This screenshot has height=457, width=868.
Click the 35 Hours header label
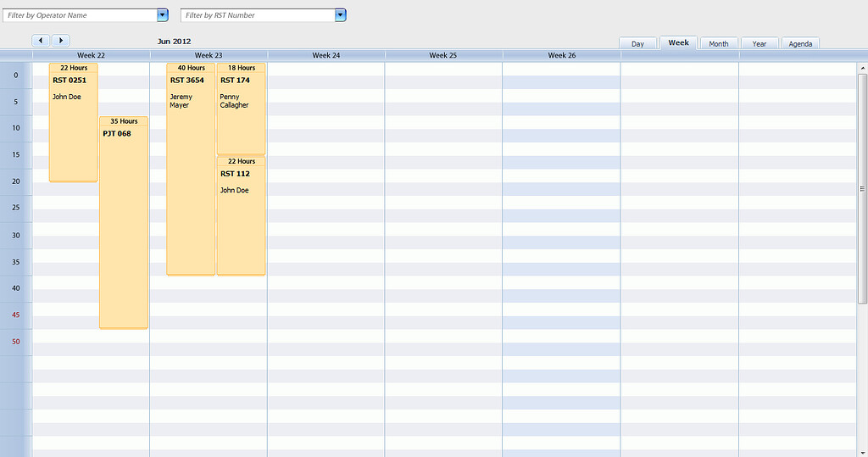124,121
